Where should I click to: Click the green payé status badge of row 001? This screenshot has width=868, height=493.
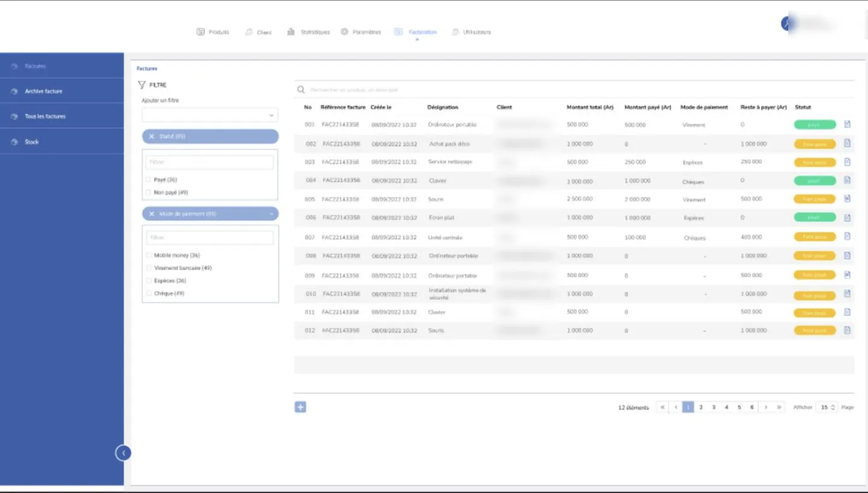point(815,125)
